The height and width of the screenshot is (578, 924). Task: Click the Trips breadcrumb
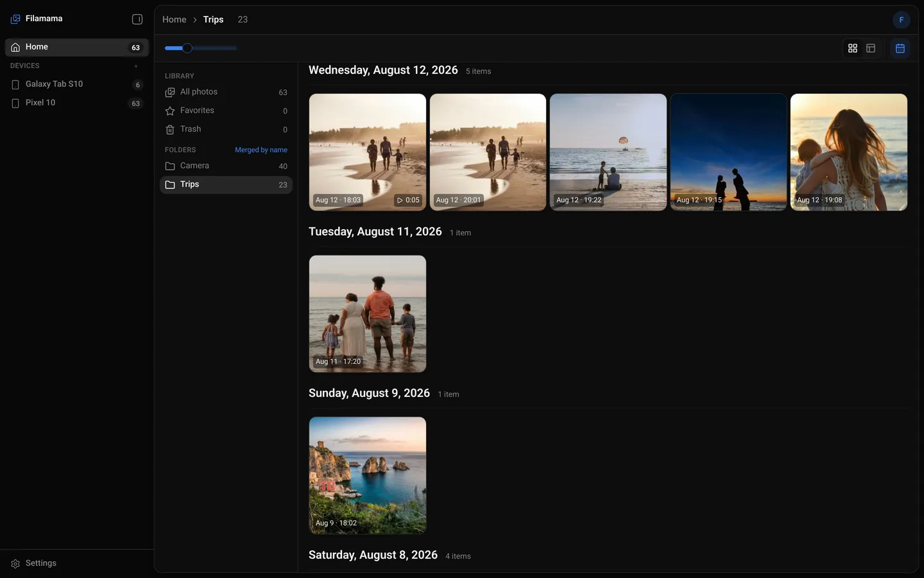point(213,19)
